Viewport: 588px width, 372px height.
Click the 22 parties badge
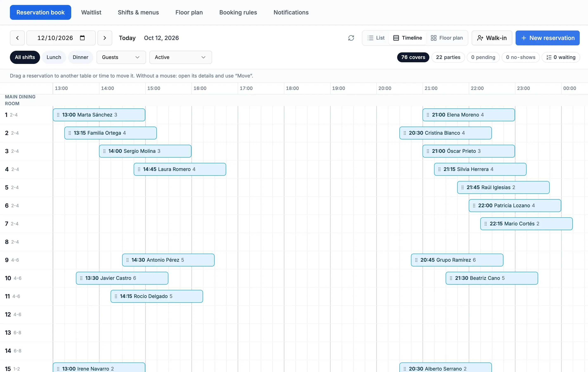(448, 57)
